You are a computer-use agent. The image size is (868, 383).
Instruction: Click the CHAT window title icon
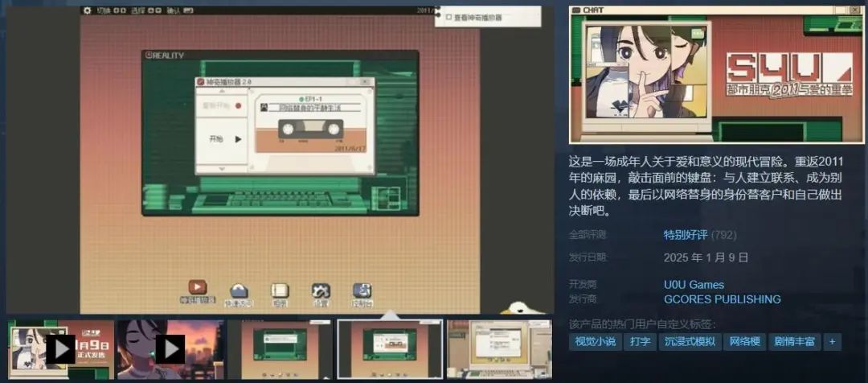(x=575, y=10)
